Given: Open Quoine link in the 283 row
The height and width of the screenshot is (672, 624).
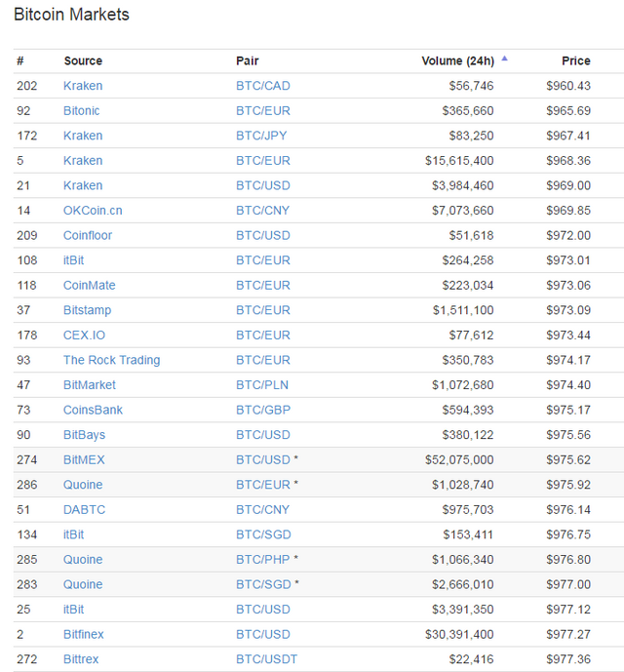Looking at the screenshot, I should coord(83,584).
